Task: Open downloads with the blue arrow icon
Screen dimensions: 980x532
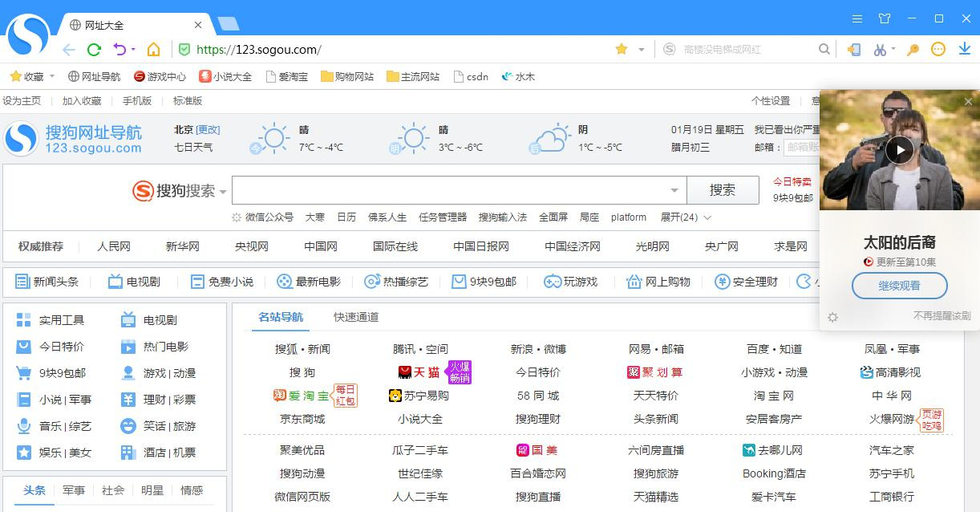Action: tap(965, 50)
